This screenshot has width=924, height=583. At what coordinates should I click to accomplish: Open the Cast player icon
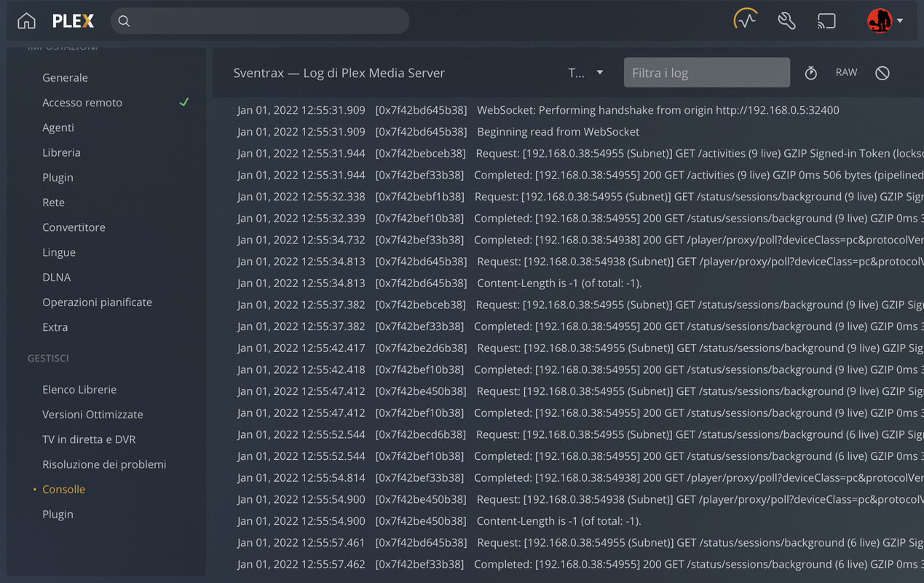coord(826,21)
